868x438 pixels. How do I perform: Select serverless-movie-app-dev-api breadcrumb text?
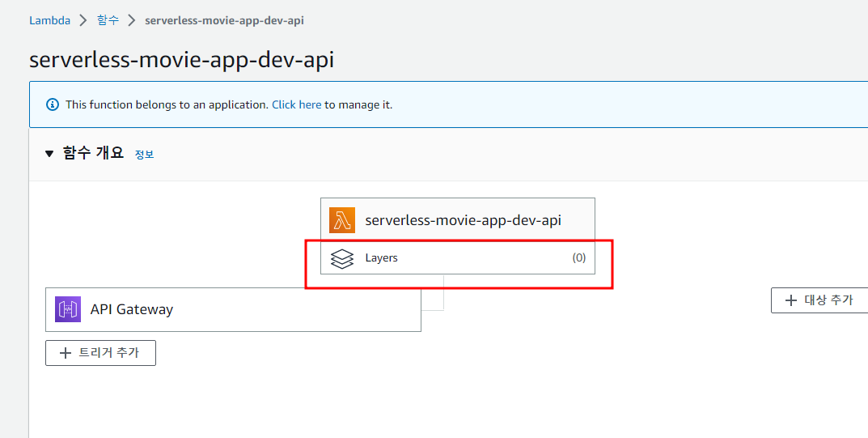click(x=224, y=20)
